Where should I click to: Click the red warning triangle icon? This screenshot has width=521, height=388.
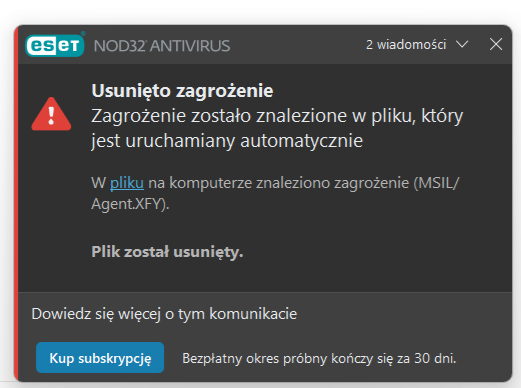(x=51, y=114)
